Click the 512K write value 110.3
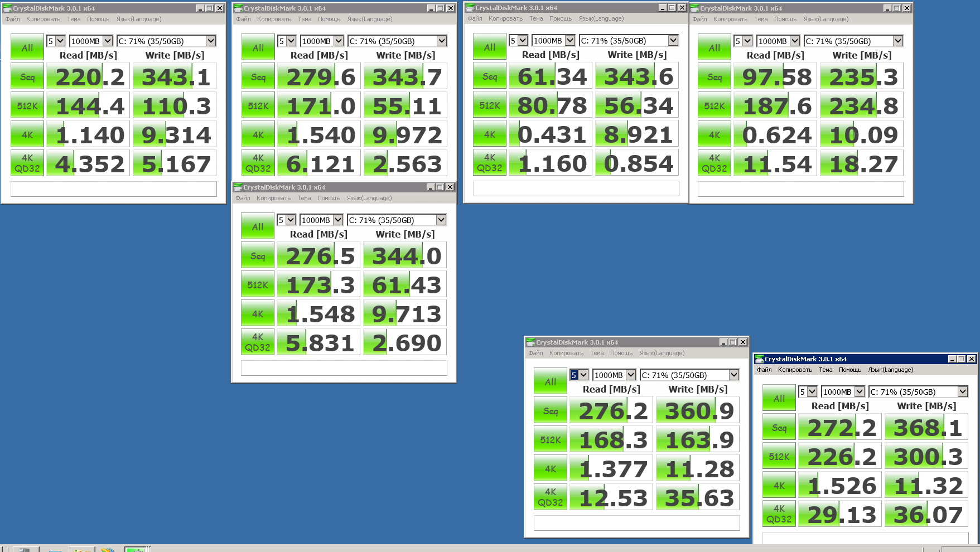980x552 pixels. [x=175, y=105]
